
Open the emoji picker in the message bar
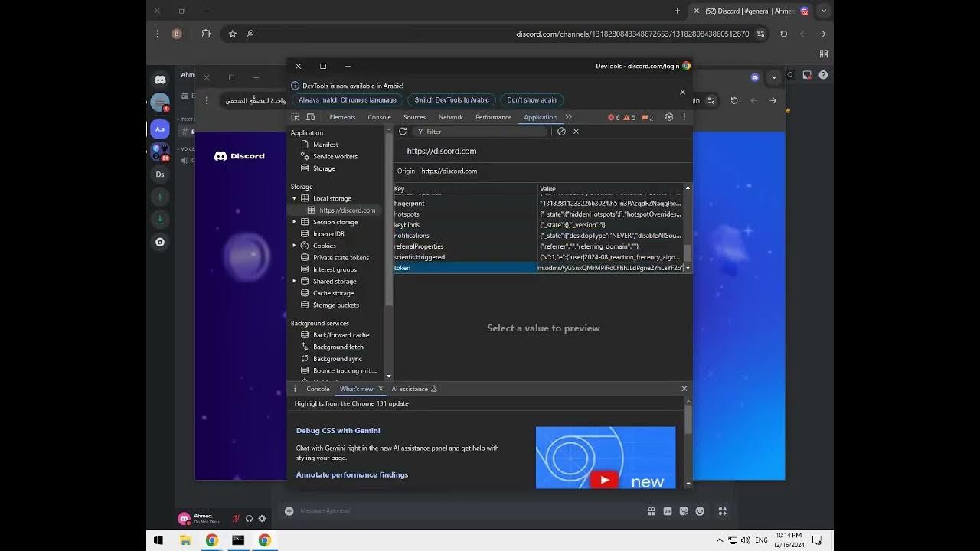click(700, 511)
